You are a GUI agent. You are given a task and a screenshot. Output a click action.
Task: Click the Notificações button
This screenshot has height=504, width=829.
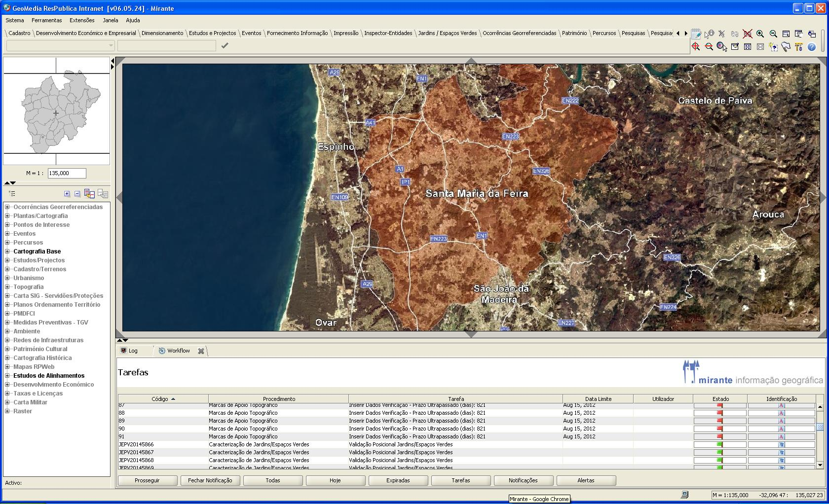click(523, 480)
